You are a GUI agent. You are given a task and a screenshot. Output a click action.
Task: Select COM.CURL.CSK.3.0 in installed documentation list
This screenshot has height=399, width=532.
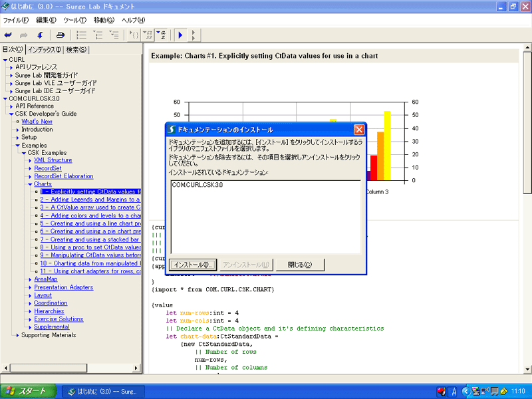pos(197,185)
